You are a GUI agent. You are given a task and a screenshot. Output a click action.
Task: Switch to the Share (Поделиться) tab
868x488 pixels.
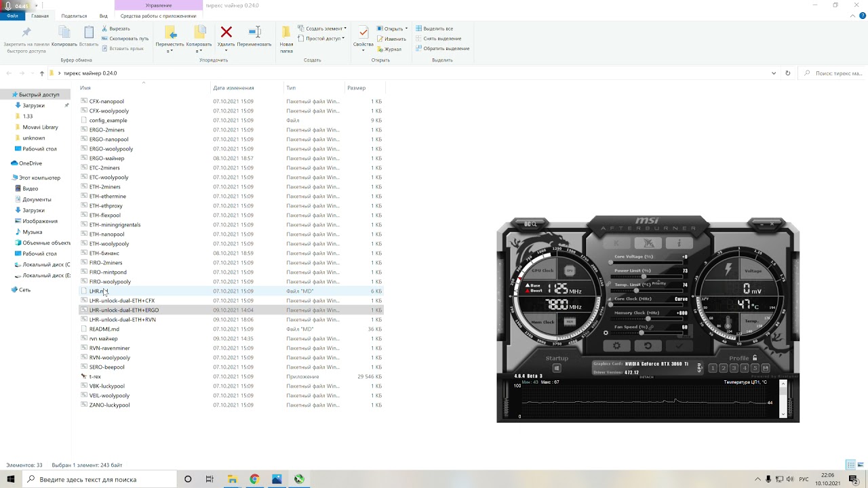click(74, 16)
